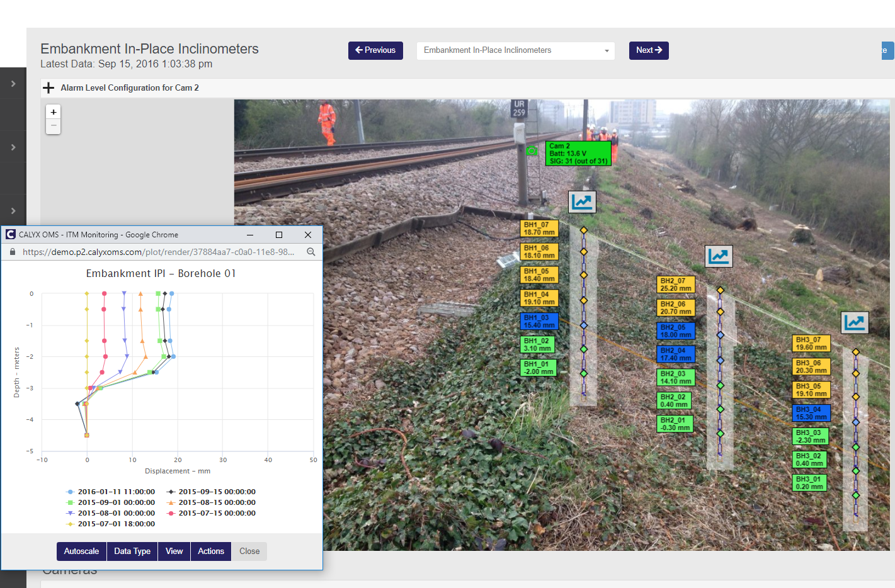This screenshot has width=895, height=588.
Task: Expand Alarm Level Configuration for Cam 2
Action: (48, 88)
